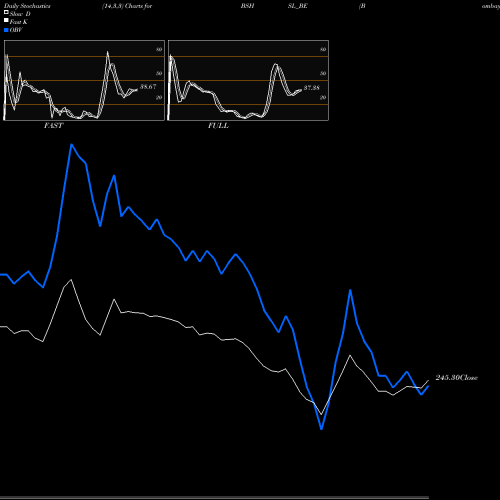
Task: Click the 'Daily Stochastics' title text
Action: [x=27, y=6]
